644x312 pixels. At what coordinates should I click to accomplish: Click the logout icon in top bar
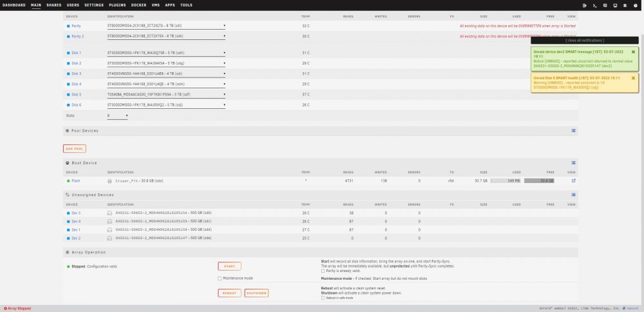coord(585,5)
